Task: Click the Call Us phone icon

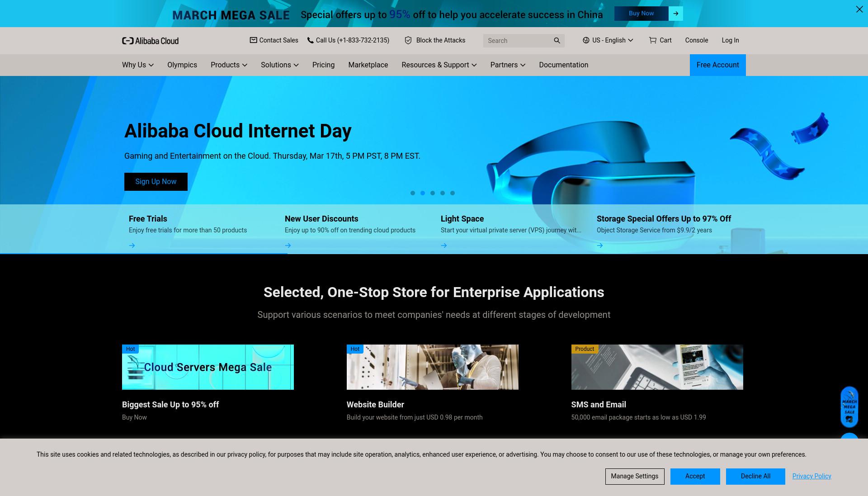Action: tap(310, 40)
